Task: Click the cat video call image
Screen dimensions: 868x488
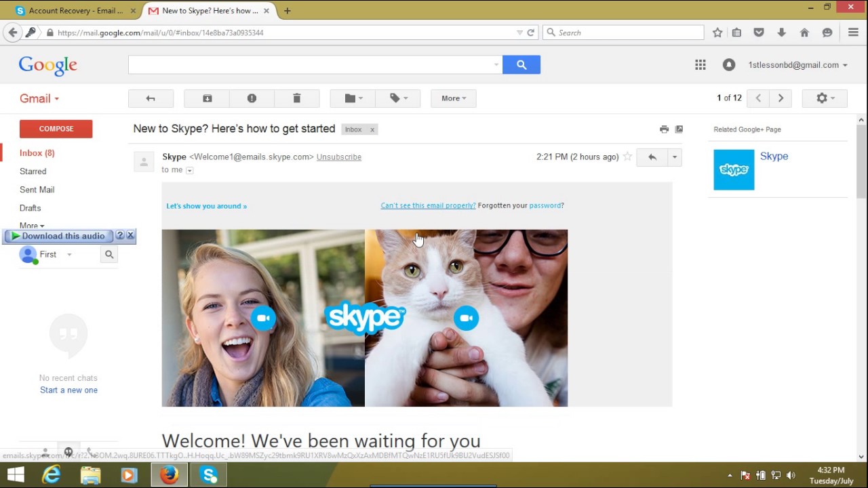Action: [467, 319]
